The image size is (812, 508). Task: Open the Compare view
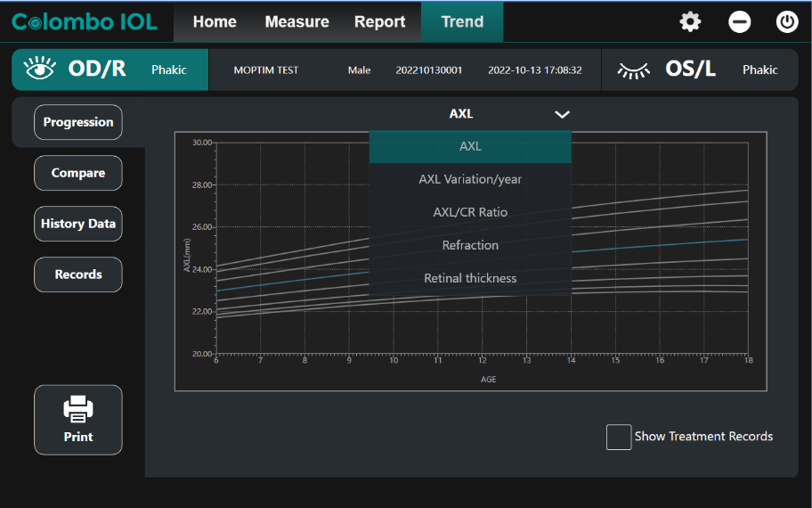(78, 173)
